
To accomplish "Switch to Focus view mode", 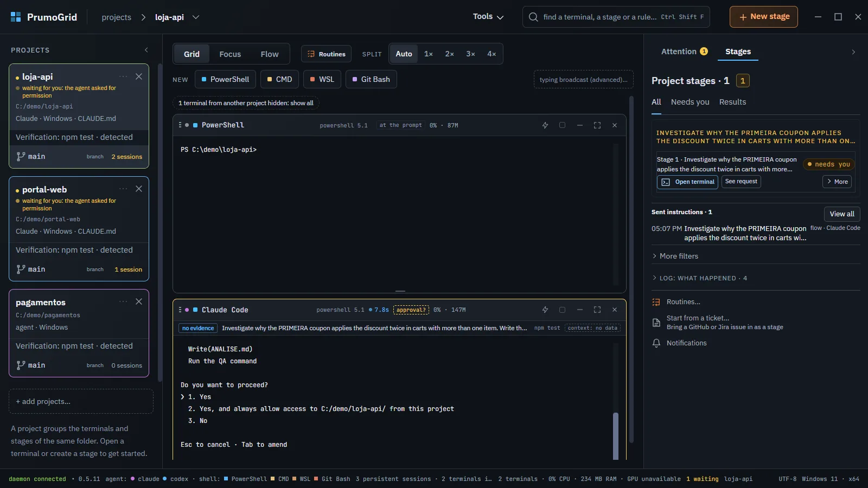I will tap(230, 54).
